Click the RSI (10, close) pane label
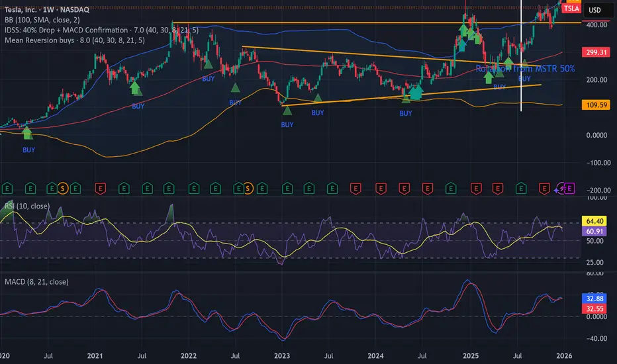 point(27,206)
